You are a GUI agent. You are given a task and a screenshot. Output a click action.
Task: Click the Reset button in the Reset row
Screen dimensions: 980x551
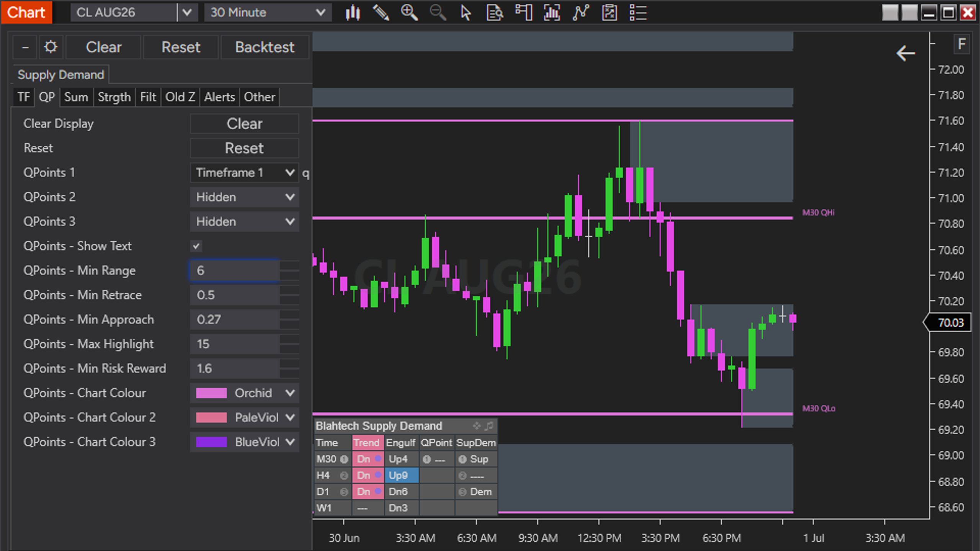[245, 148]
